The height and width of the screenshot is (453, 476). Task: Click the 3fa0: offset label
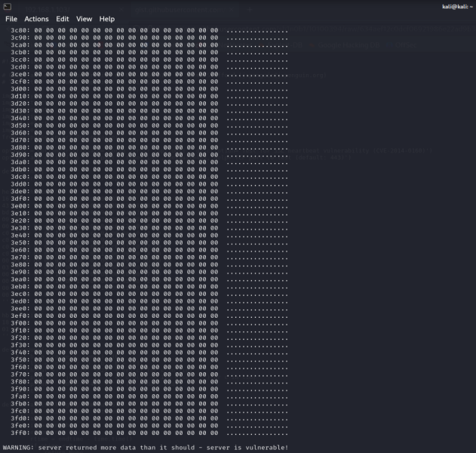click(20, 396)
